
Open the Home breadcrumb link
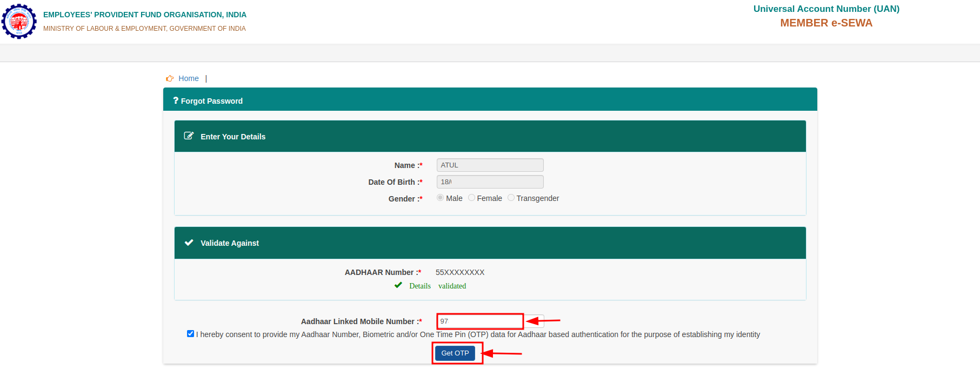point(189,78)
